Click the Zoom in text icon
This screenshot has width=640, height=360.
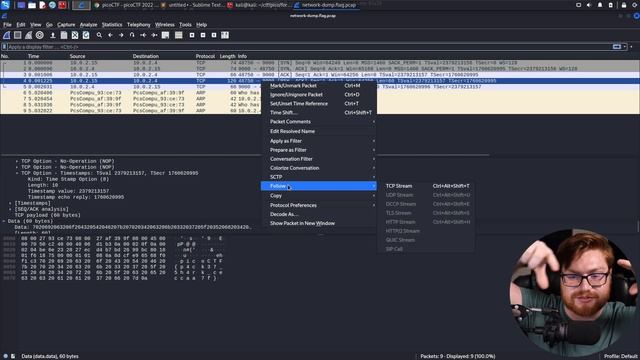point(192,35)
